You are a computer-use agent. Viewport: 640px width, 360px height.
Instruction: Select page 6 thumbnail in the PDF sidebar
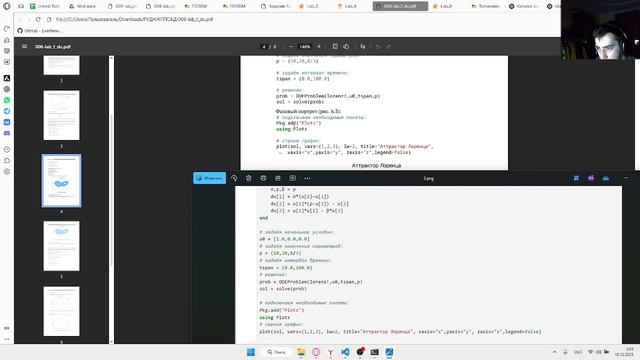(x=62, y=311)
